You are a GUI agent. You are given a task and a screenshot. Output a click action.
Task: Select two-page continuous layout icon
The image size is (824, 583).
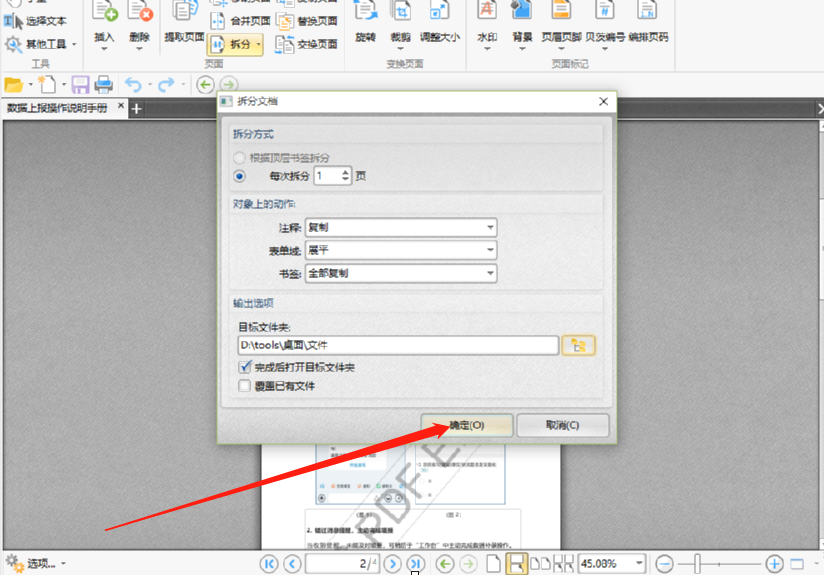[563, 564]
